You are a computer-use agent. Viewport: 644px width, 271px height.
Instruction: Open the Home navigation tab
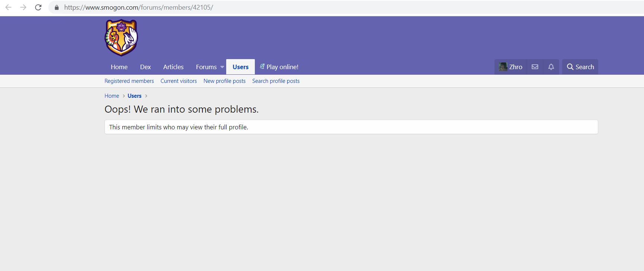tap(119, 67)
